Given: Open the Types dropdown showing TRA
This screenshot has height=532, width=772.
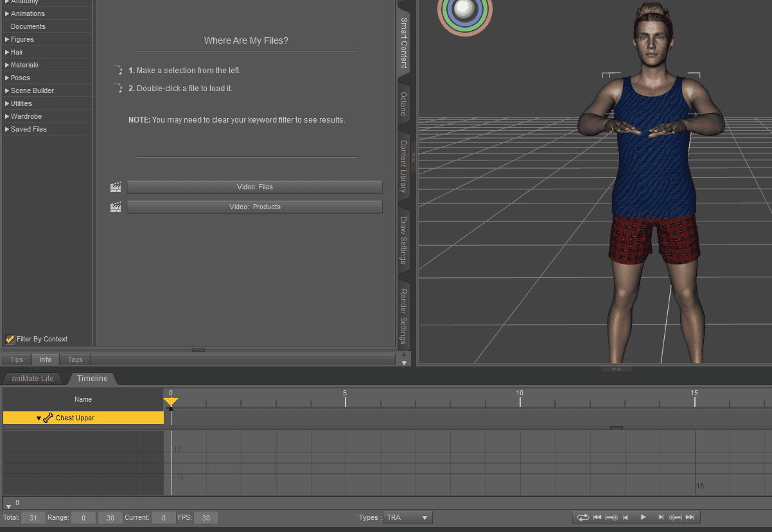Looking at the screenshot, I should coord(407,517).
